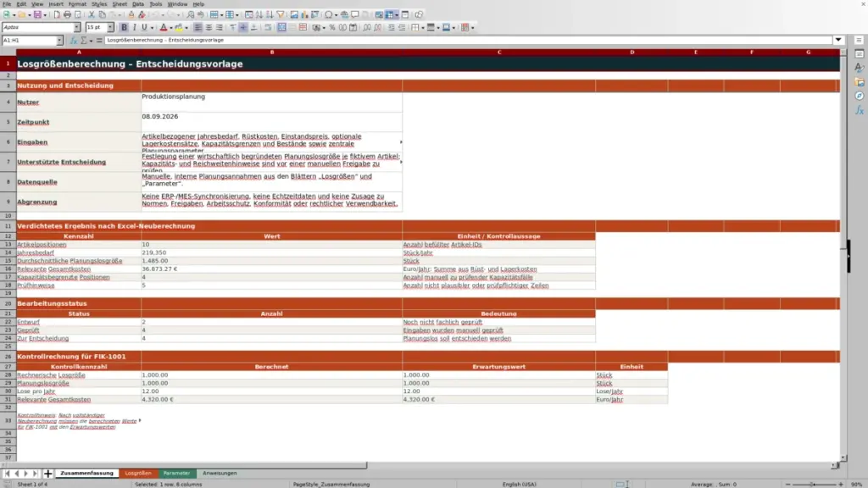Open the Sheet menu
The height and width of the screenshot is (488, 868).
tap(120, 4)
